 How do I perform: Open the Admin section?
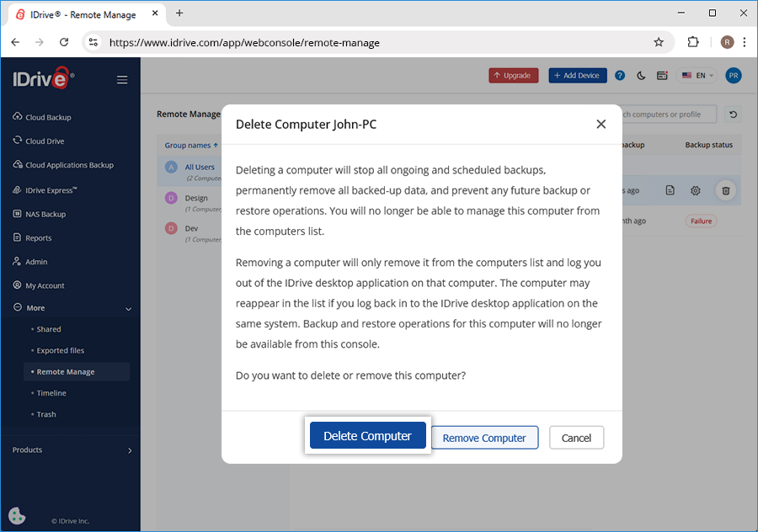tap(30, 262)
